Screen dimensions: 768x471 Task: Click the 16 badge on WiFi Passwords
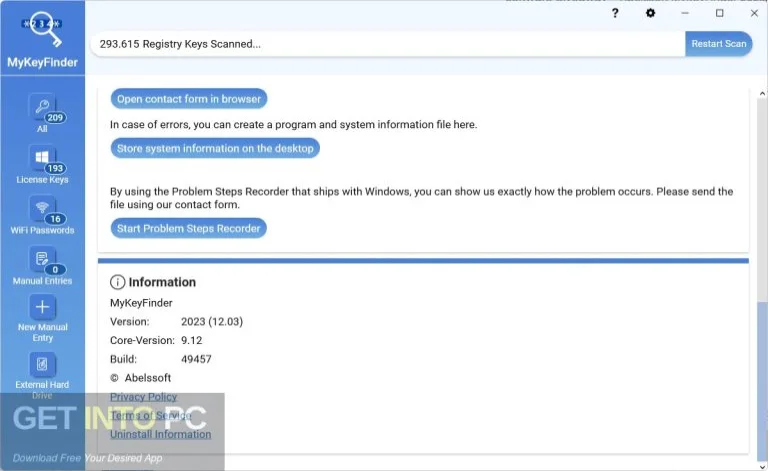point(55,219)
